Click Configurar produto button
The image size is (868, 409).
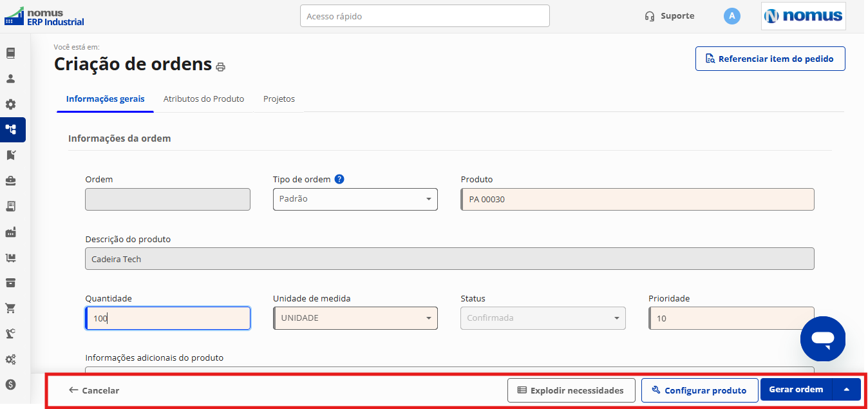click(699, 390)
